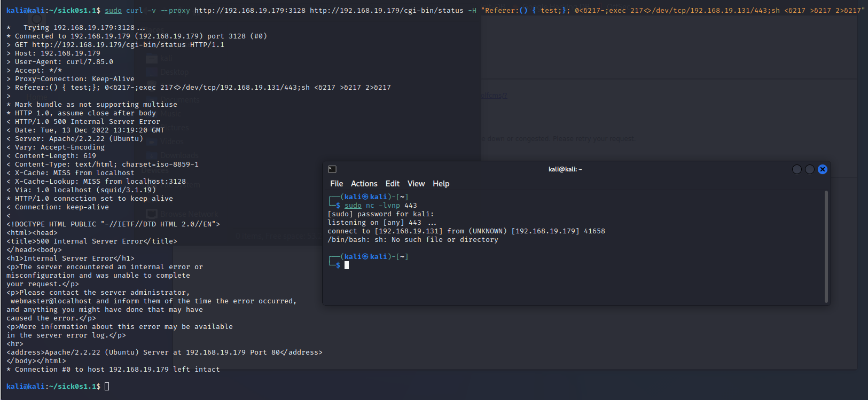Maximize the kali@kali terminal window
Viewport: 868px width, 400px height.
coord(810,169)
